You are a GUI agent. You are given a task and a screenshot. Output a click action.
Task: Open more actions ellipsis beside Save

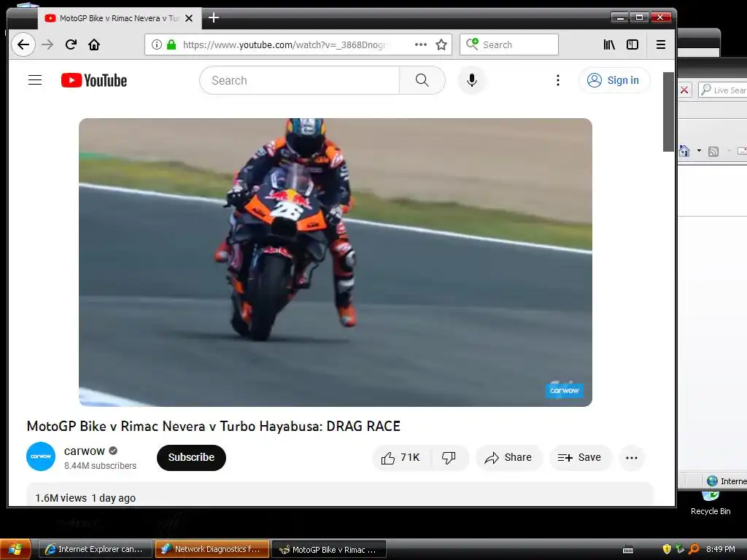pyautogui.click(x=632, y=458)
